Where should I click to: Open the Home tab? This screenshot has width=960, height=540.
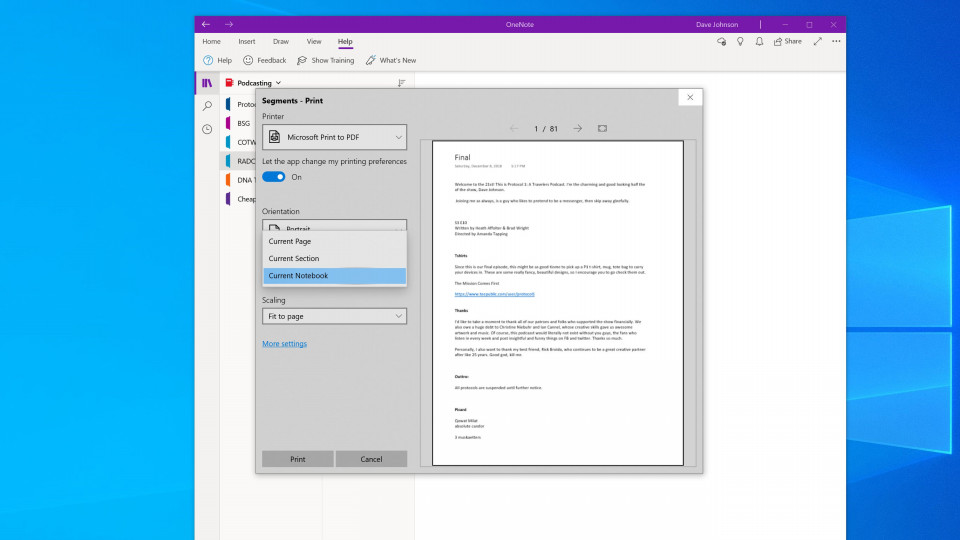click(211, 42)
